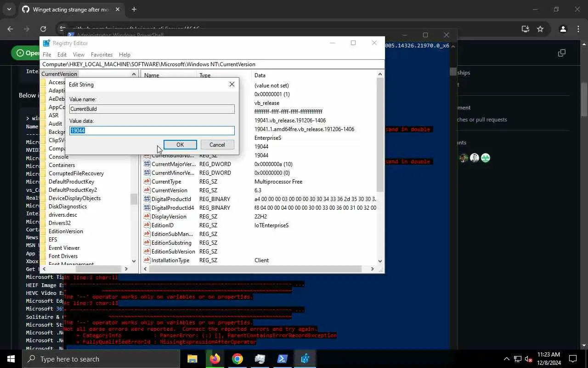Click the tree pane scroll-down arrow
The image size is (588, 368).
[134, 261]
